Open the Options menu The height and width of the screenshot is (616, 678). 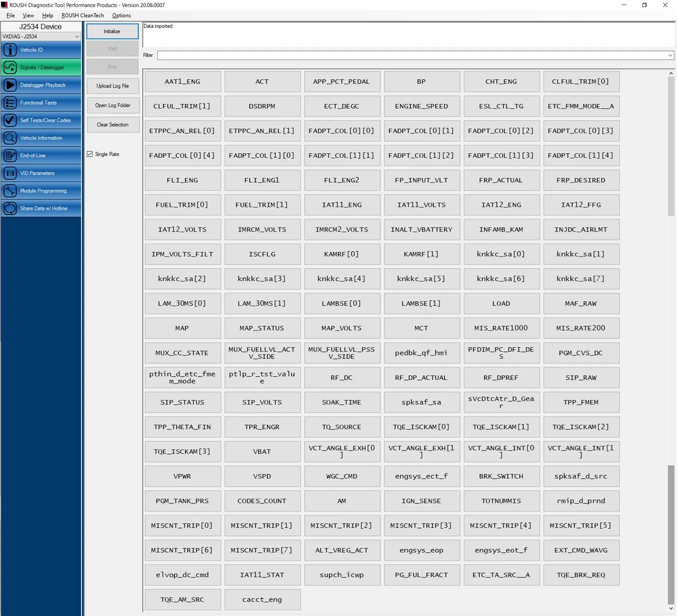121,15
